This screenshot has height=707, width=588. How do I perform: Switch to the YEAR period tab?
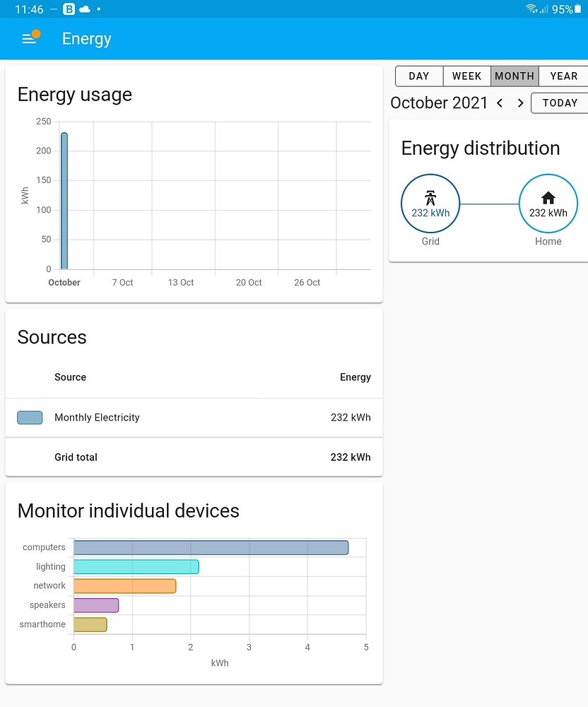(x=563, y=76)
